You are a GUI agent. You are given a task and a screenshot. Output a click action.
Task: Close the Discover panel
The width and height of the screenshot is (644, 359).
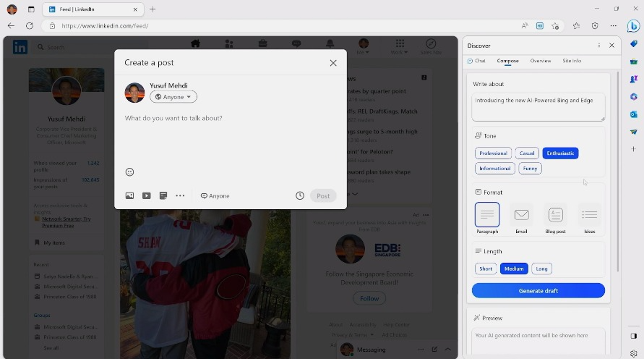click(x=611, y=45)
